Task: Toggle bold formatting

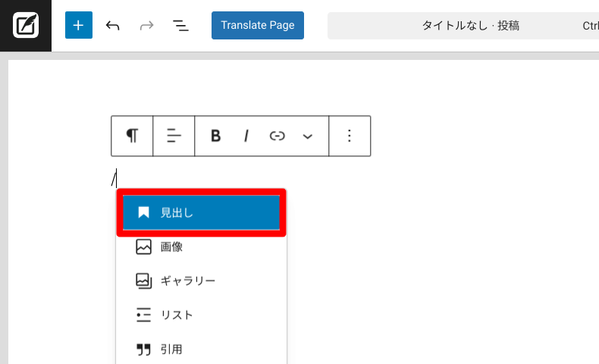Action: [216, 136]
